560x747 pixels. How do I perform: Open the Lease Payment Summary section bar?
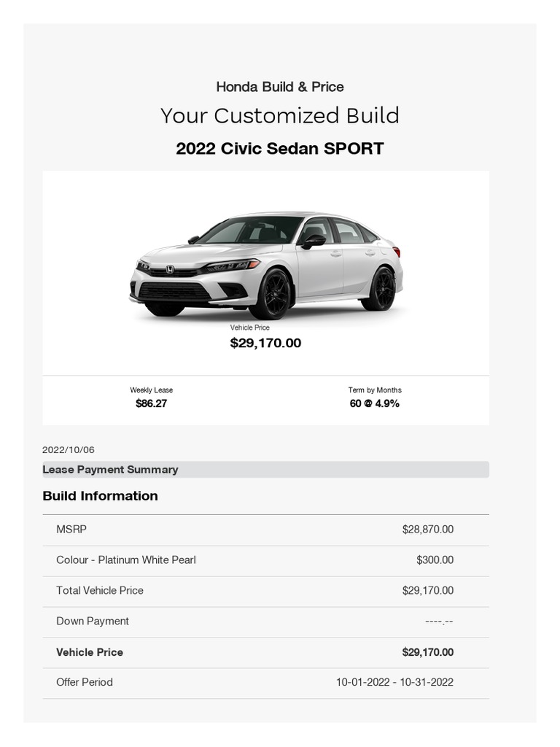265,470
